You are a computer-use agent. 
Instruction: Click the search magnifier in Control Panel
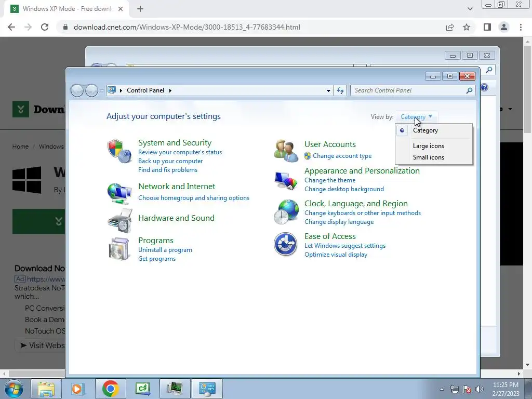point(469,90)
